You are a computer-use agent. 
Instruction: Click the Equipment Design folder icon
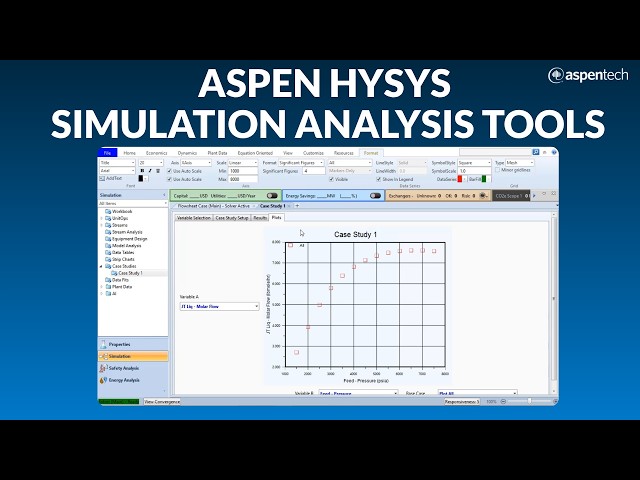[x=108, y=239]
